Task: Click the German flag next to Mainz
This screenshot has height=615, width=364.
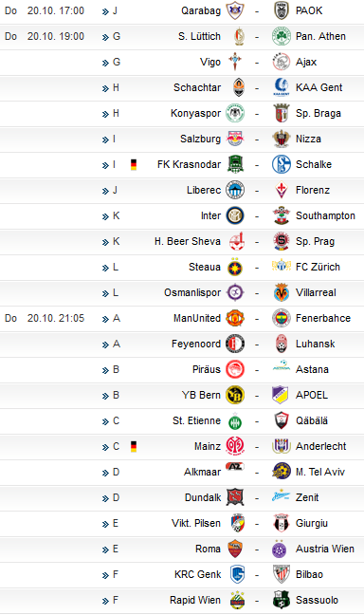Action: (134, 446)
